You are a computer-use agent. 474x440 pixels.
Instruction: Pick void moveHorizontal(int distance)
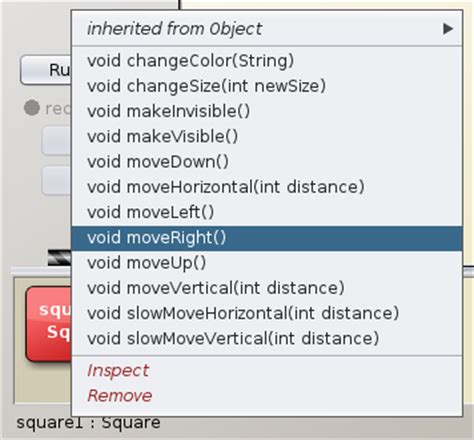coord(267,187)
